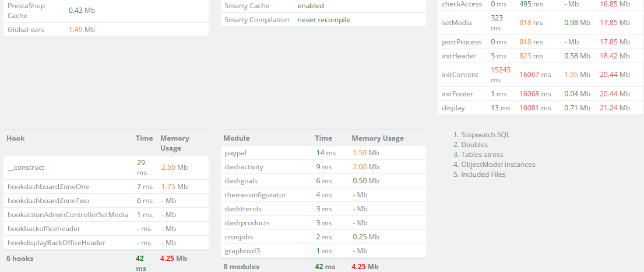Click the 1.49 Mb Global vars value
Viewport: 644px width, 272px height.
(x=82, y=29)
